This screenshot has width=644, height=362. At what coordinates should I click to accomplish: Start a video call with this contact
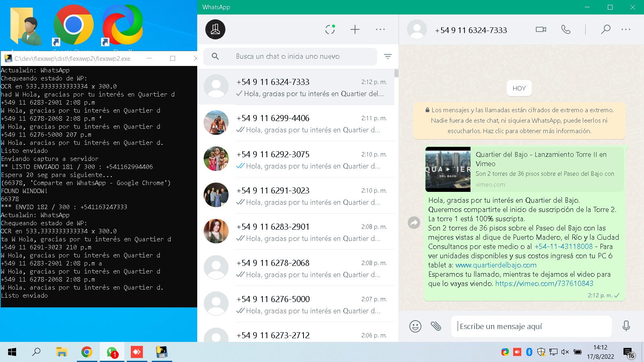[x=541, y=29]
